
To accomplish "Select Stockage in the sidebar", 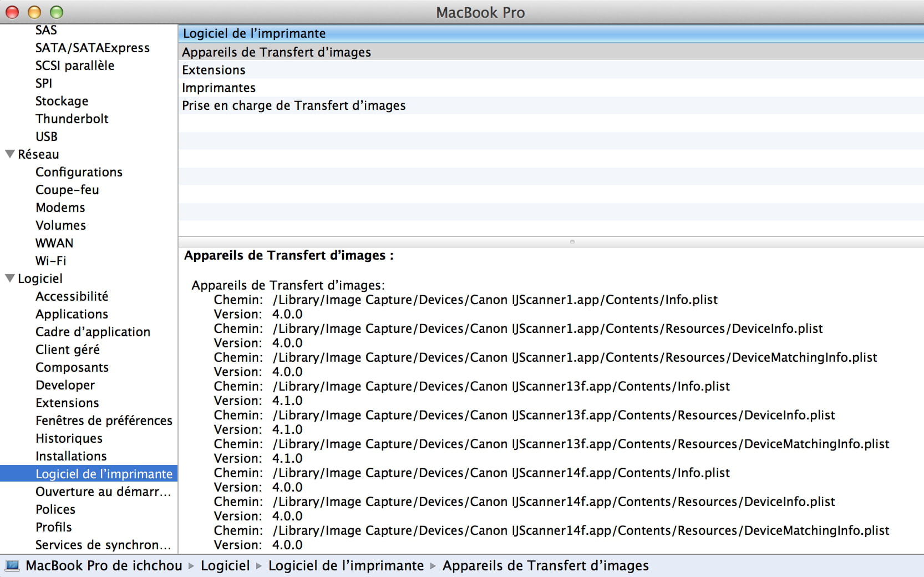I will [x=62, y=101].
